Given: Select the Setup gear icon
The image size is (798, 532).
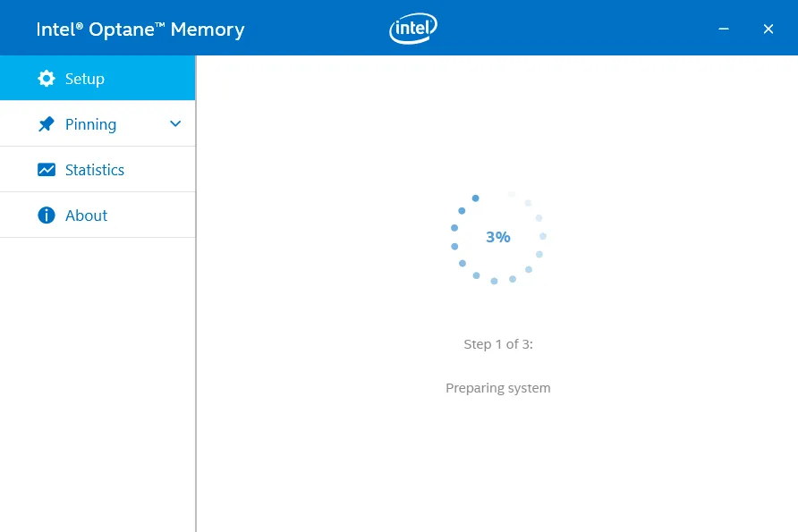Looking at the screenshot, I should point(47,79).
